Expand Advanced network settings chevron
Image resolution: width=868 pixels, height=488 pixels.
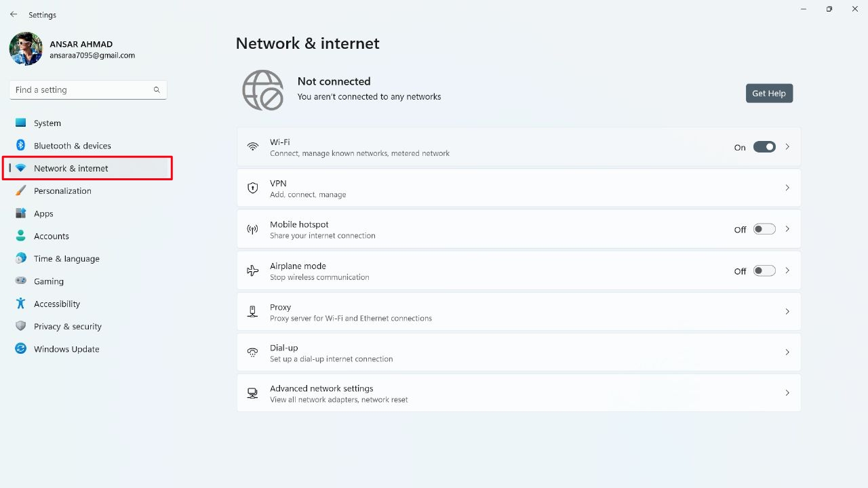coord(787,393)
